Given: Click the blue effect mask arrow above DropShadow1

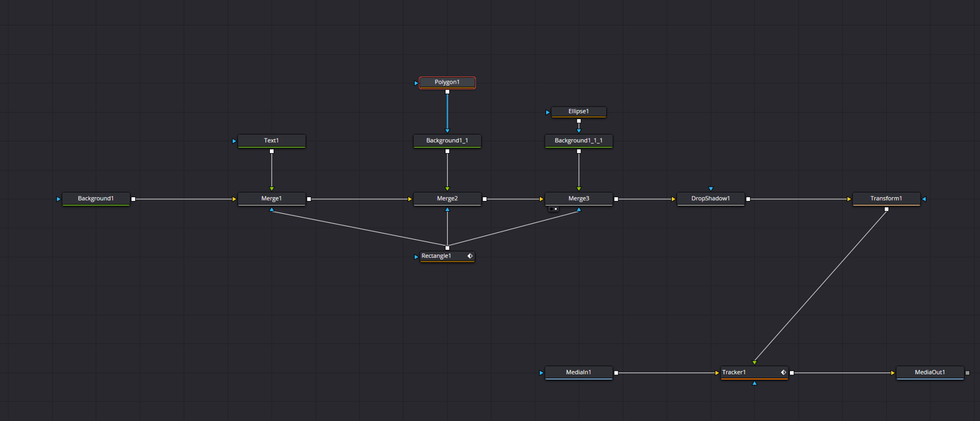Looking at the screenshot, I should (711, 189).
